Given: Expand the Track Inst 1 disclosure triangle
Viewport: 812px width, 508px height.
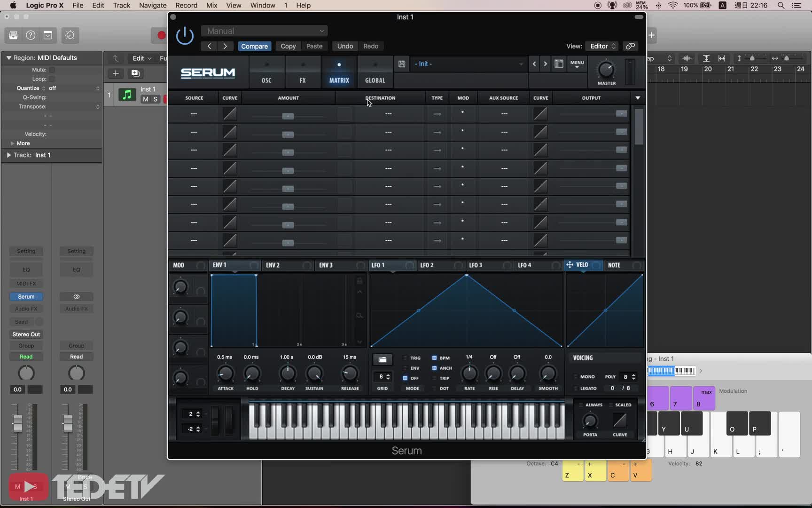Looking at the screenshot, I should pyautogui.click(x=8, y=155).
